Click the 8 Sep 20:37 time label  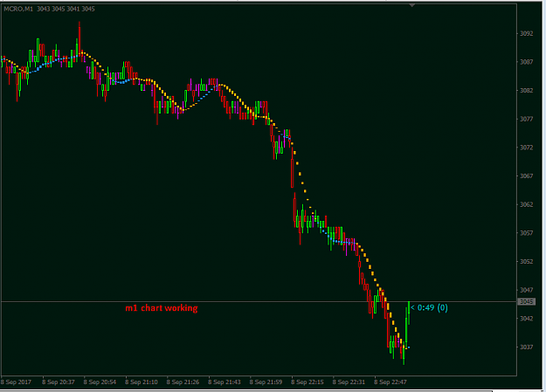point(59,382)
